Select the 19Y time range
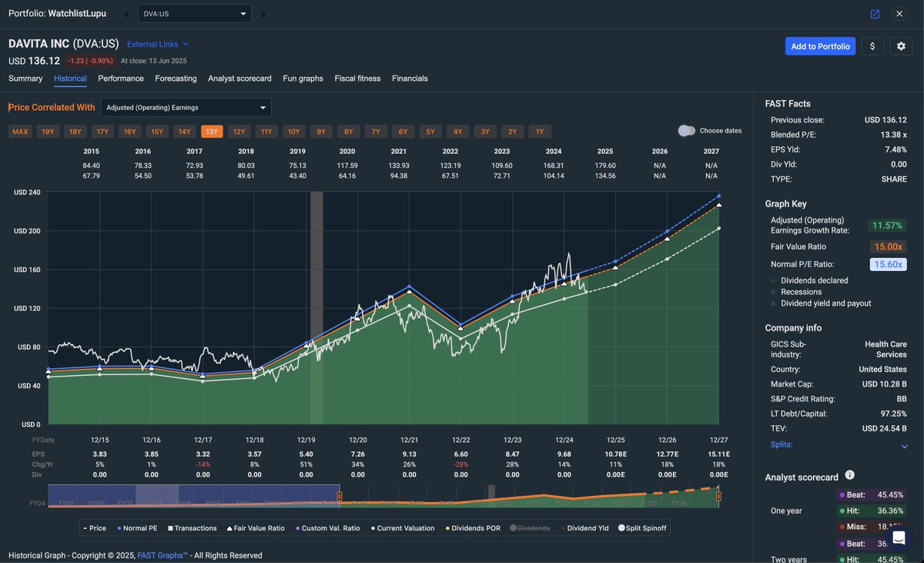 (x=48, y=132)
